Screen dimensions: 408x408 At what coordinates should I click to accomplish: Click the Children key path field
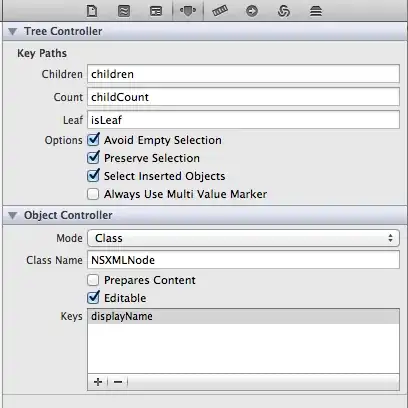[x=243, y=74]
